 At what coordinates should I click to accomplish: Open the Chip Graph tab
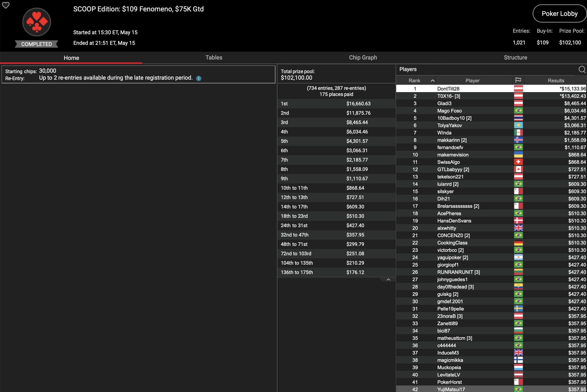(363, 58)
